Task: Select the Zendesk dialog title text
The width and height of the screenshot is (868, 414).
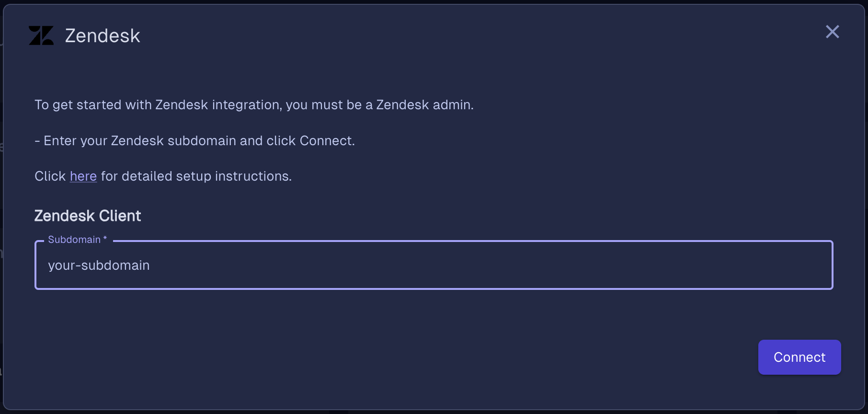Action: [103, 36]
